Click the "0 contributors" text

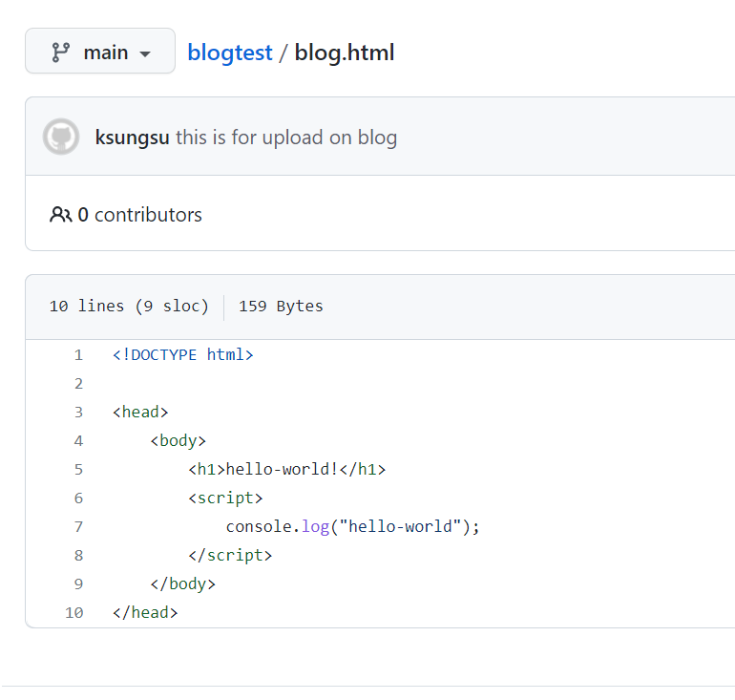tap(139, 215)
